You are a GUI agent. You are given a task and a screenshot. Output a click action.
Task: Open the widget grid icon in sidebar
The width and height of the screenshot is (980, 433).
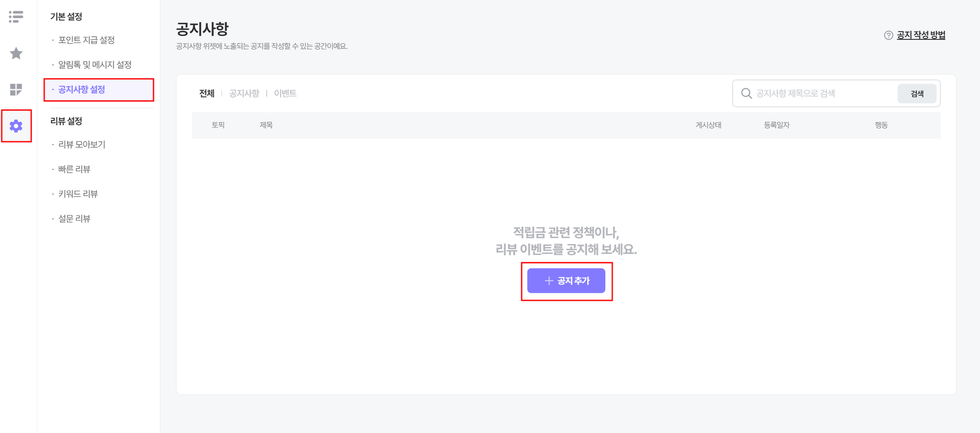pos(16,89)
